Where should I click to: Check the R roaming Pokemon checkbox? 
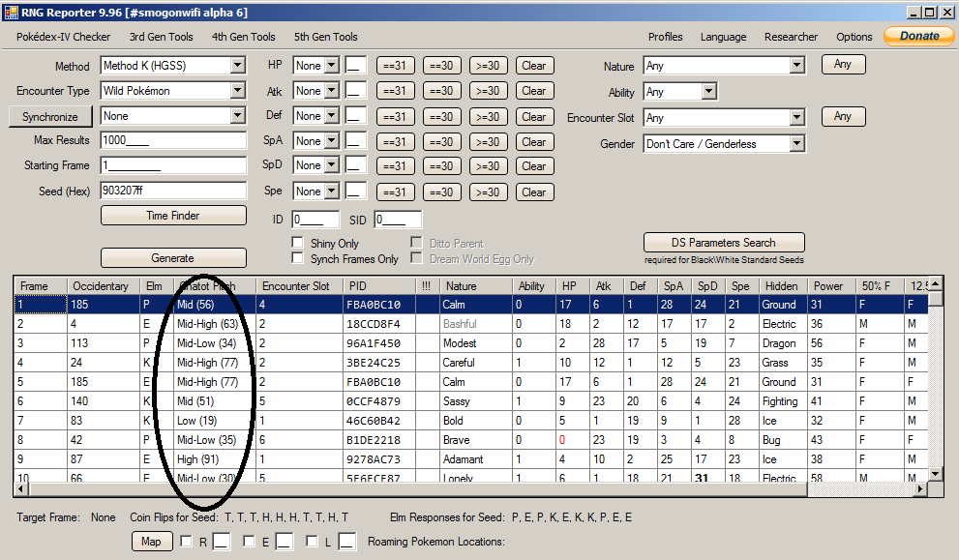188,542
